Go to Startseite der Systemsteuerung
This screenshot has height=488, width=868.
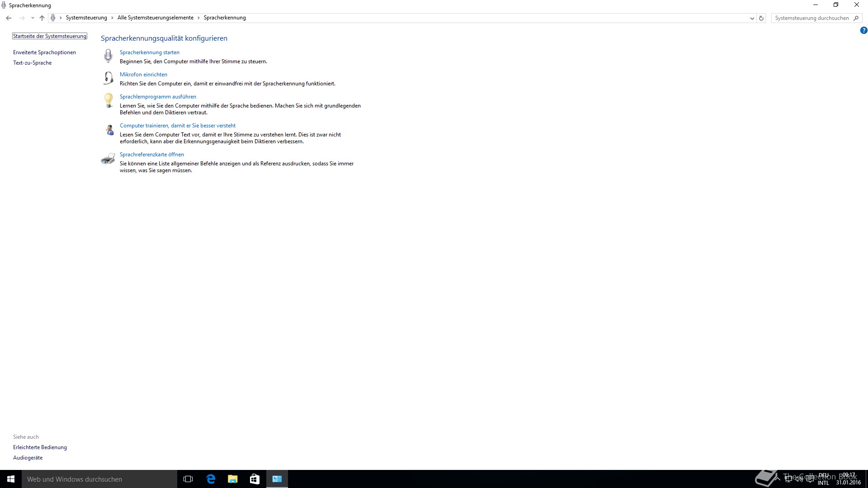click(50, 36)
